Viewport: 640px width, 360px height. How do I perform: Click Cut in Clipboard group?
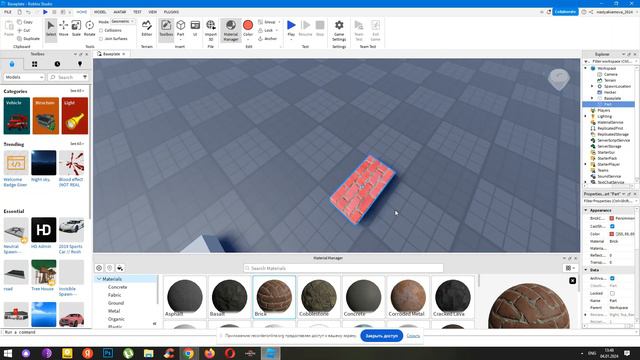click(x=24, y=30)
